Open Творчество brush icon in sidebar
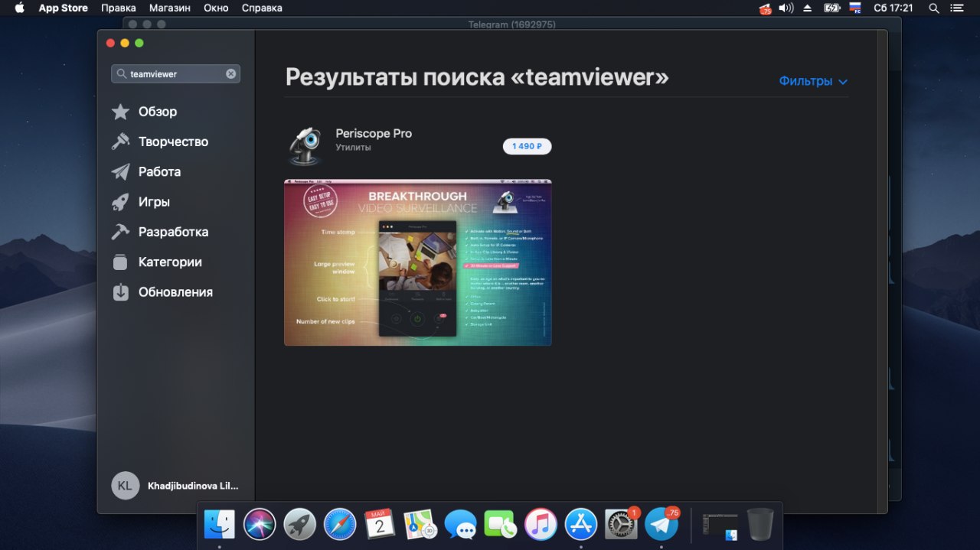 coord(120,142)
